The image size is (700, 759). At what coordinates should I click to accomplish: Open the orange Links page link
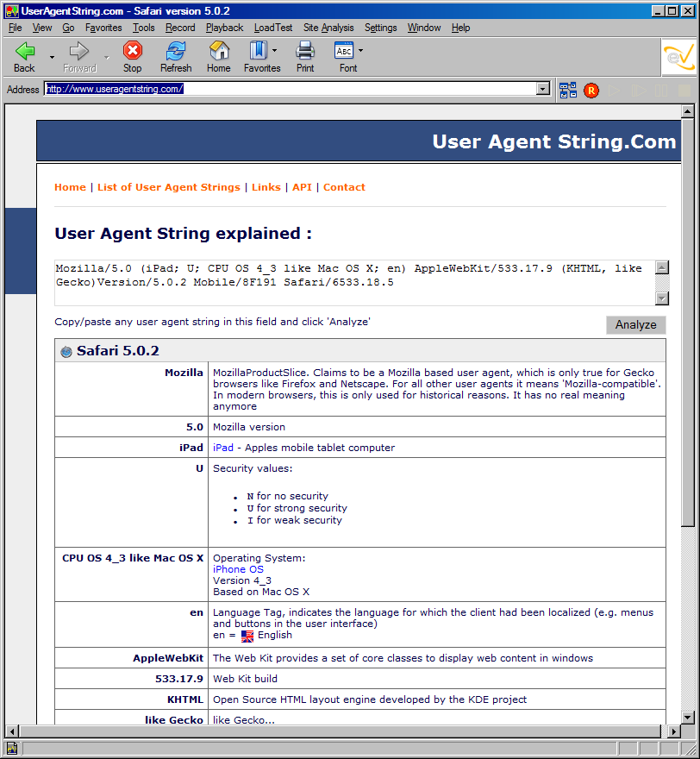(x=266, y=187)
